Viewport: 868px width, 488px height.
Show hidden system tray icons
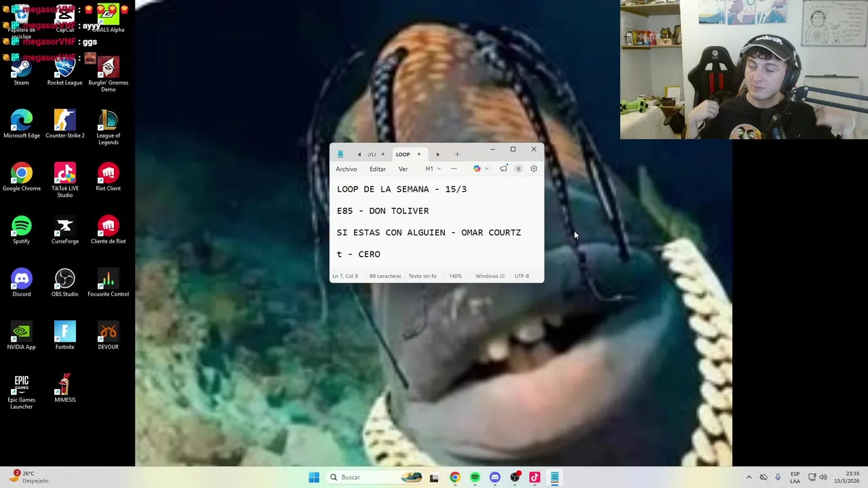click(x=749, y=477)
